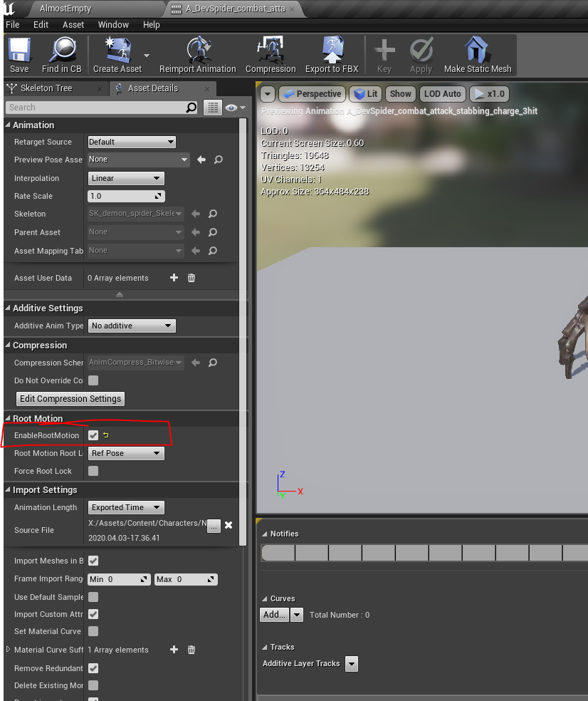Click the Save toolbar icon
The image size is (588, 701).
19,51
